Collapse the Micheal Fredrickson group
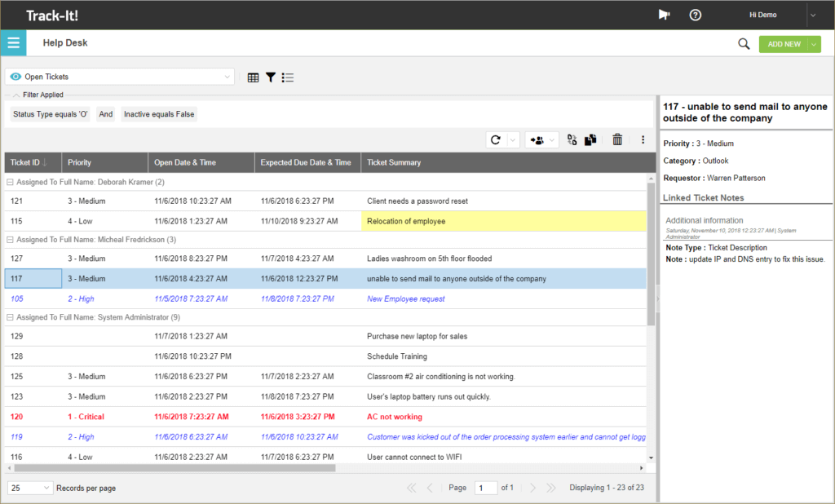This screenshot has height=504, width=835. click(11, 239)
